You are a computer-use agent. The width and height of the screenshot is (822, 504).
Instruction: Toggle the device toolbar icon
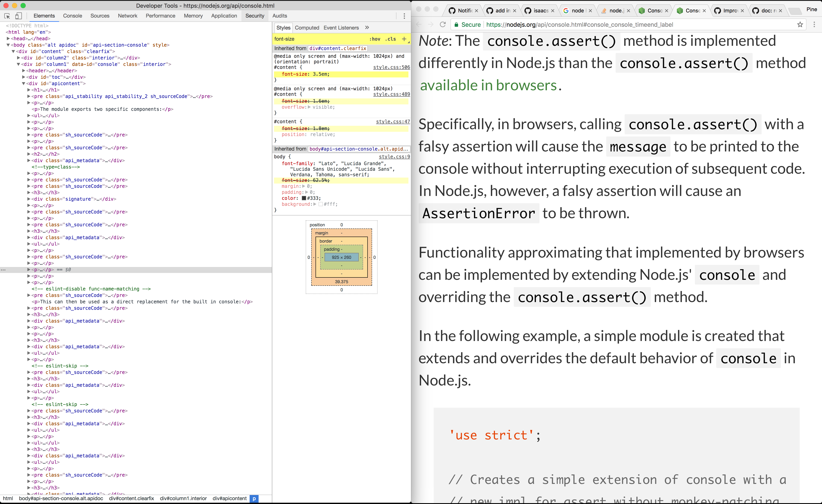tap(19, 16)
